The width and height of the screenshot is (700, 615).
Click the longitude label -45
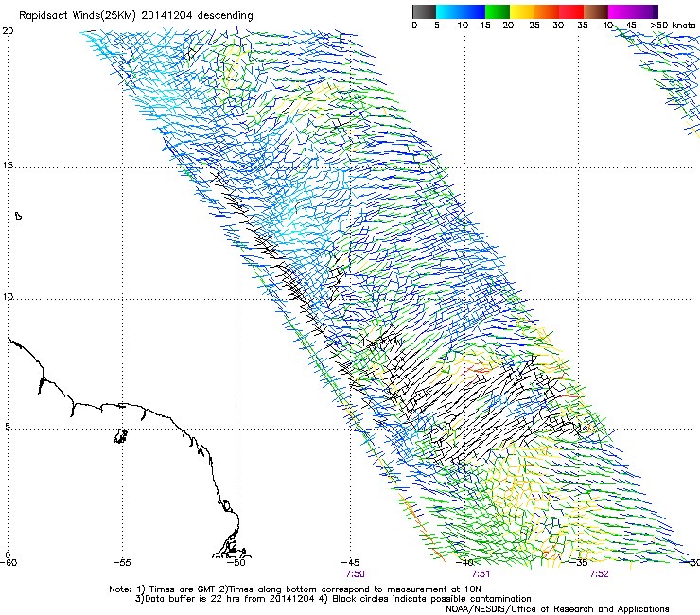pyautogui.click(x=350, y=563)
